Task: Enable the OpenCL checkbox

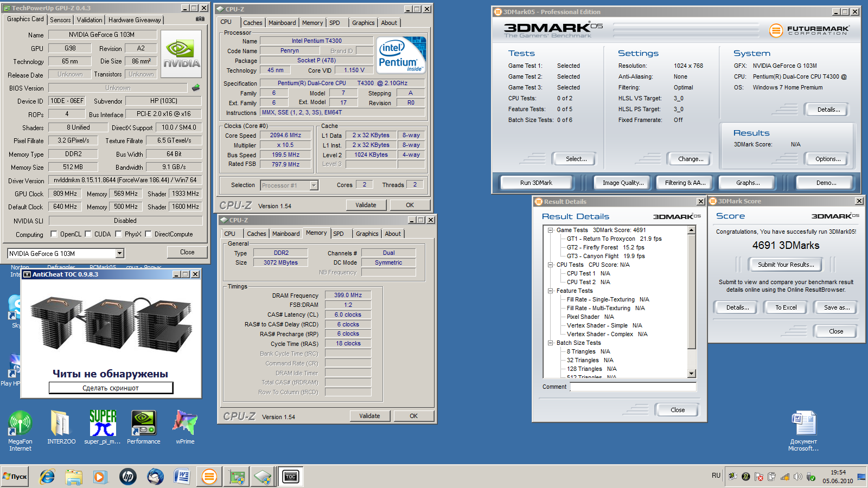Action: click(x=54, y=234)
